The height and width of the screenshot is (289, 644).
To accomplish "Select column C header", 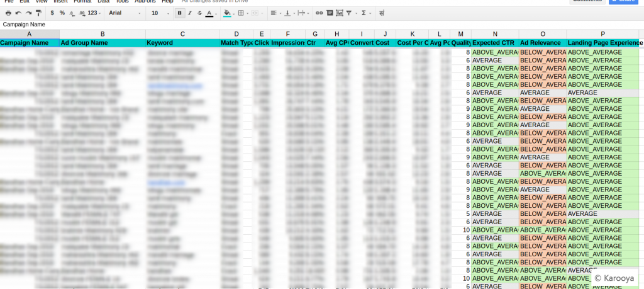I will 182,34.
